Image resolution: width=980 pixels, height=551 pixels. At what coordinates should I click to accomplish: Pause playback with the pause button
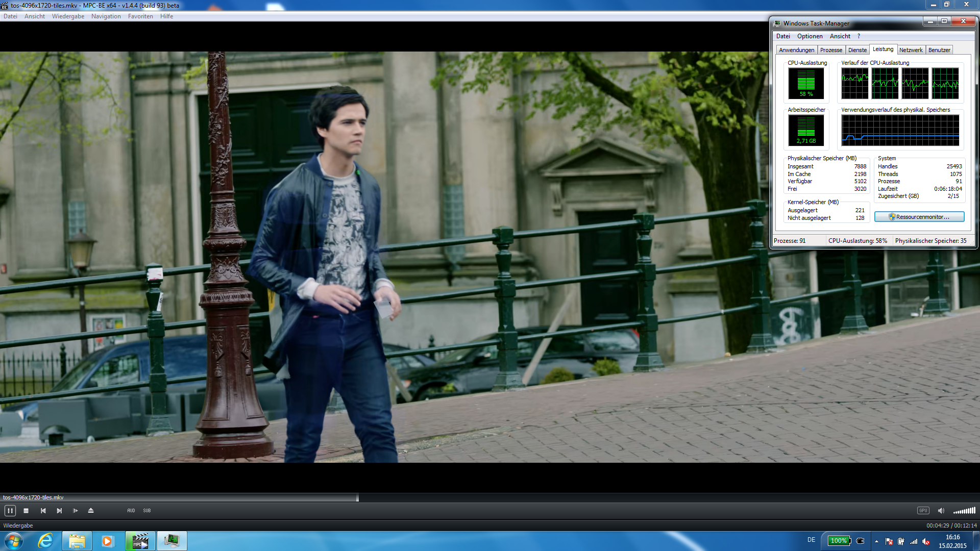point(10,511)
